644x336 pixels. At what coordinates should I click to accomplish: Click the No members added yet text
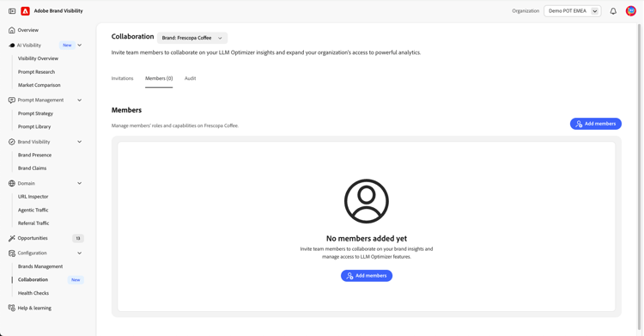367,239
